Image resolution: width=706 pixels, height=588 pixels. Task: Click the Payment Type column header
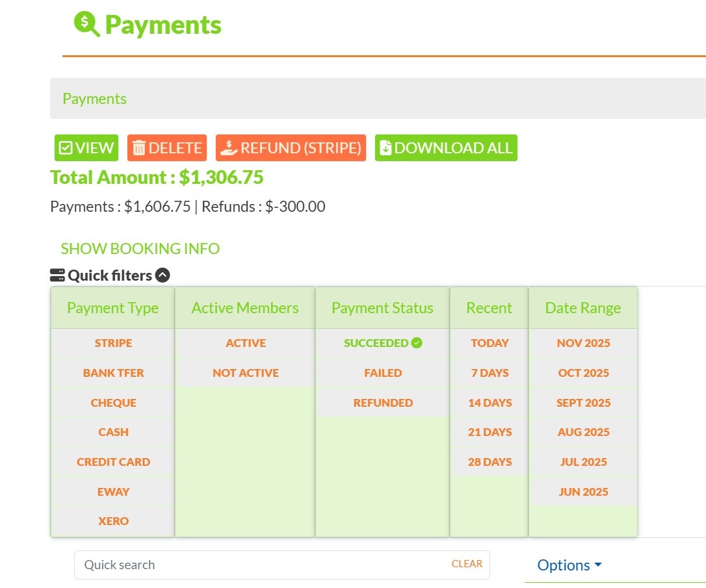(112, 308)
